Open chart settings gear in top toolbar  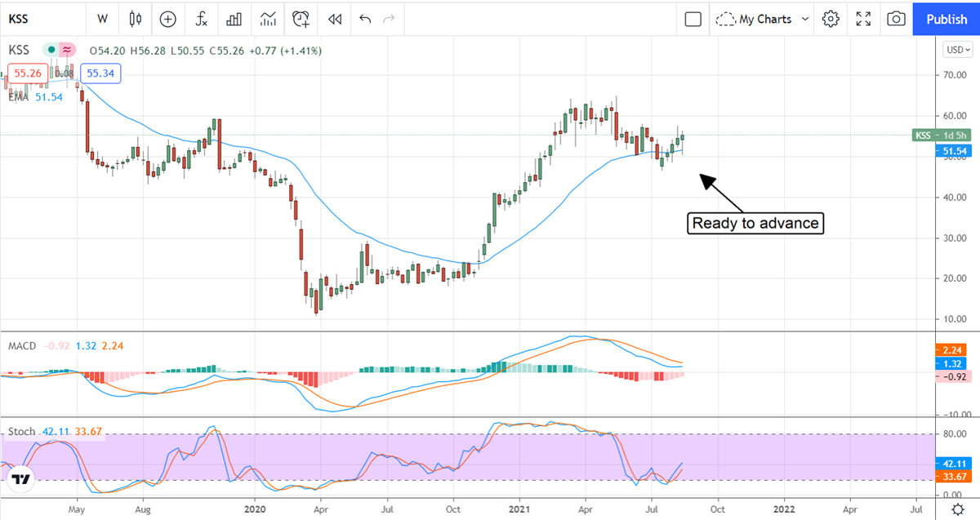(831, 19)
